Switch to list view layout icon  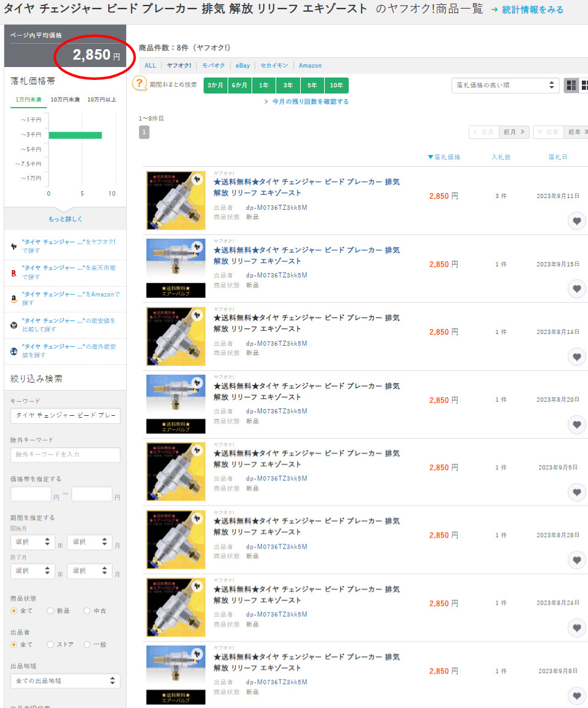pos(571,86)
